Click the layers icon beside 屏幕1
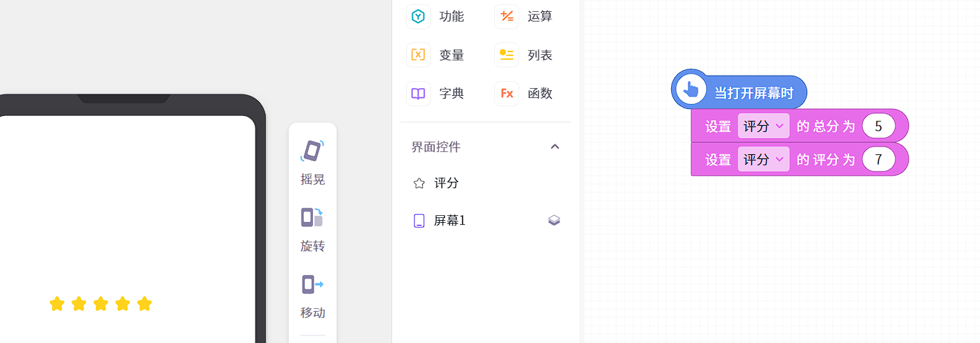Viewport: 980px width, 343px height. 554,221
